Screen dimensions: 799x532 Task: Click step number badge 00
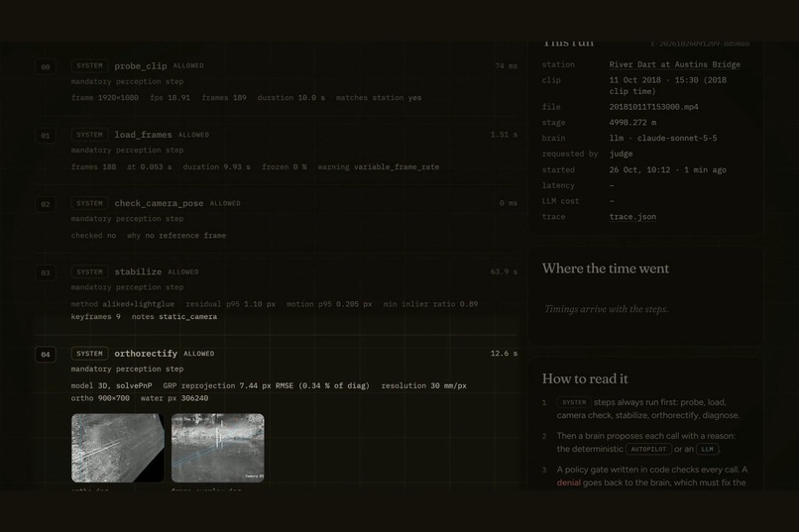(46, 66)
